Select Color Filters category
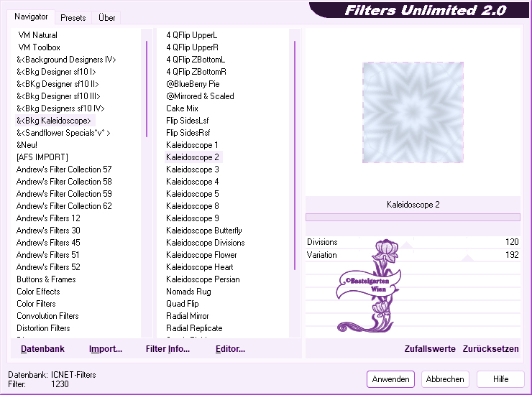The image size is (532, 395). coord(36,304)
